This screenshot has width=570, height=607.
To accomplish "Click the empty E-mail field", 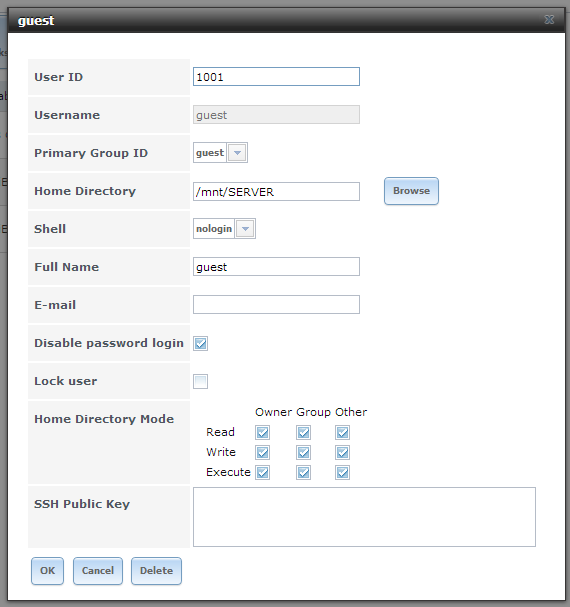I will click(x=276, y=305).
